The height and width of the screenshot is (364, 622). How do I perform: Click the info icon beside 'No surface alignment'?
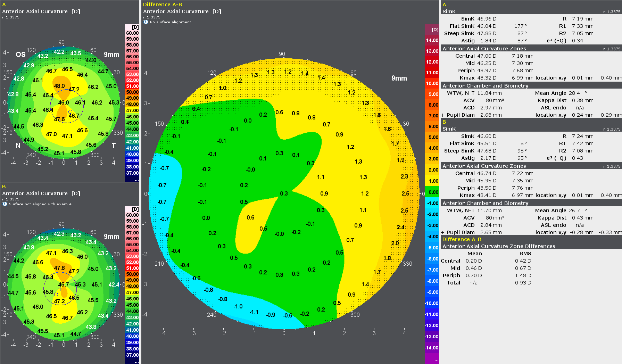coord(146,22)
